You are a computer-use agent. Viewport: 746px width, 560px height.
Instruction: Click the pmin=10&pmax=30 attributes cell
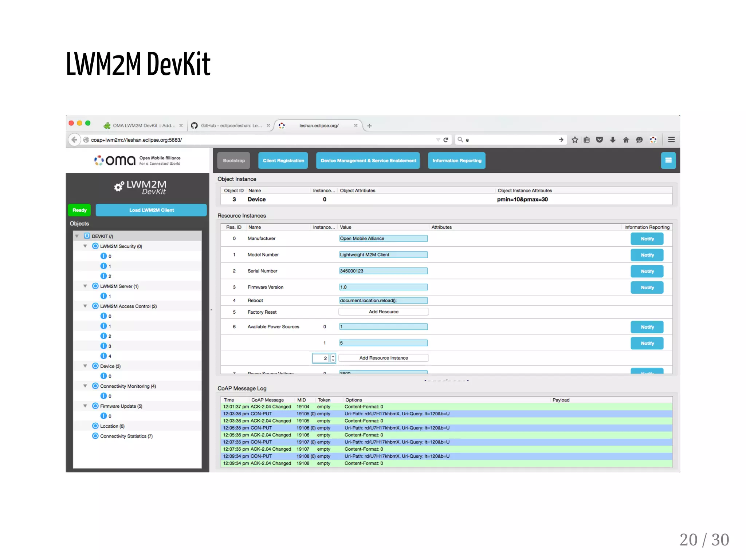522,199
